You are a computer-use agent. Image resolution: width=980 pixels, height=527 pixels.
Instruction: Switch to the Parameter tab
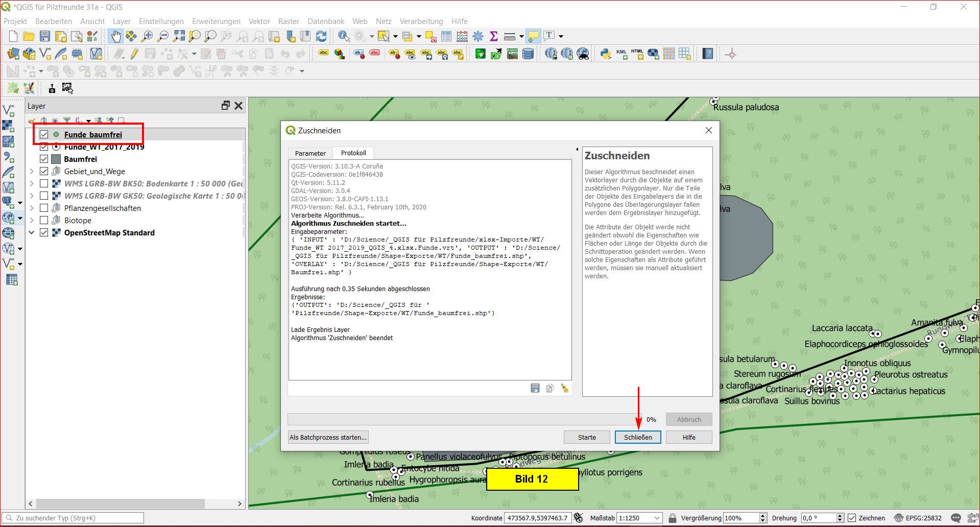310,153
